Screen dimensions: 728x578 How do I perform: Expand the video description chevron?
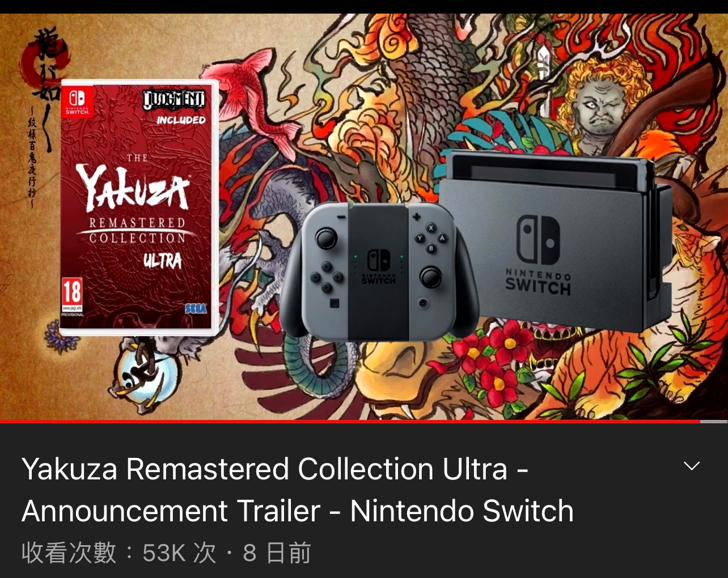click(692, 466)
